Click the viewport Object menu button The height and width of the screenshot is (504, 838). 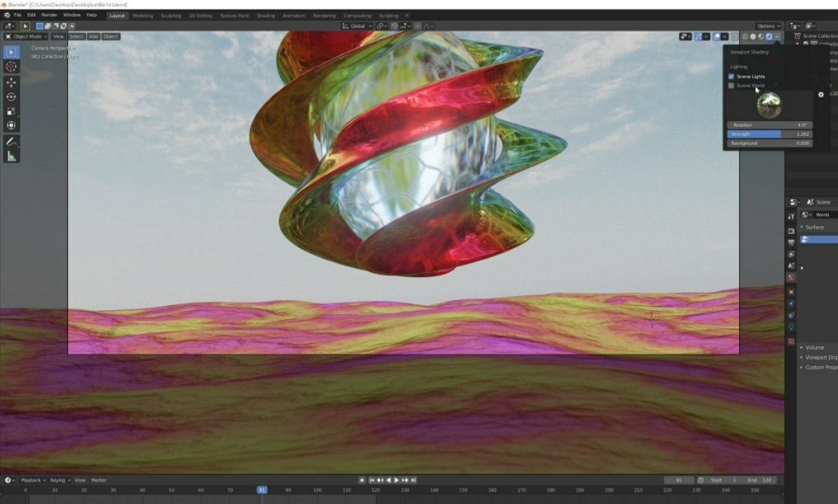[111, 36]
